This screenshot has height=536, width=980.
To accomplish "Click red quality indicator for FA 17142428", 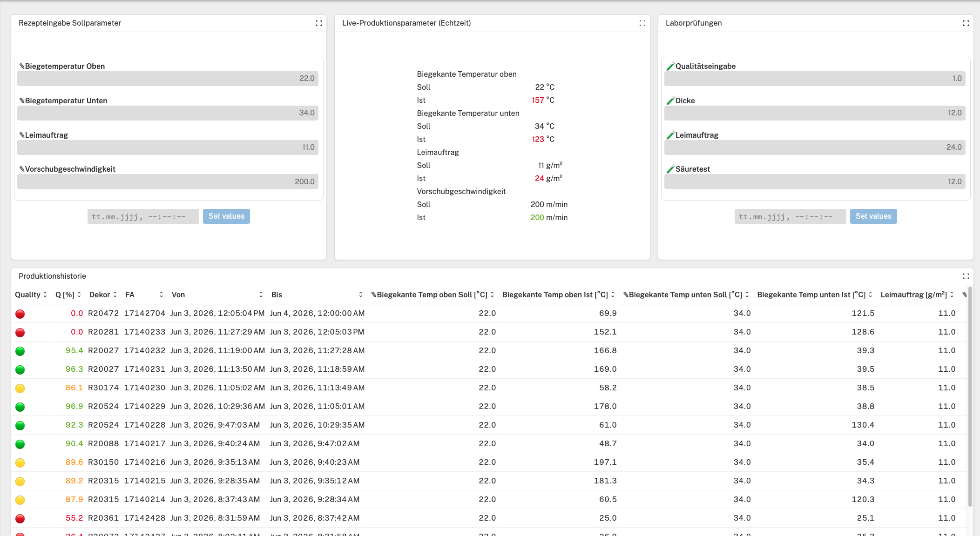I will pyautogui.click(x=20, y=519).
